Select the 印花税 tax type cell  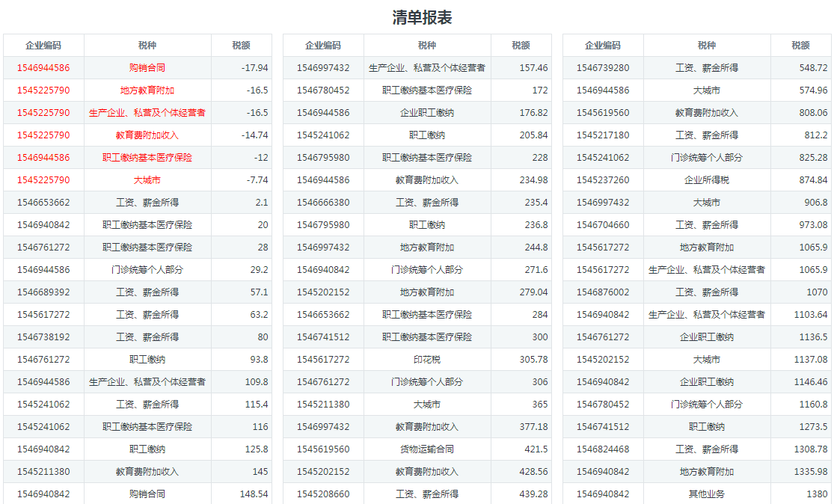(427, 360)
